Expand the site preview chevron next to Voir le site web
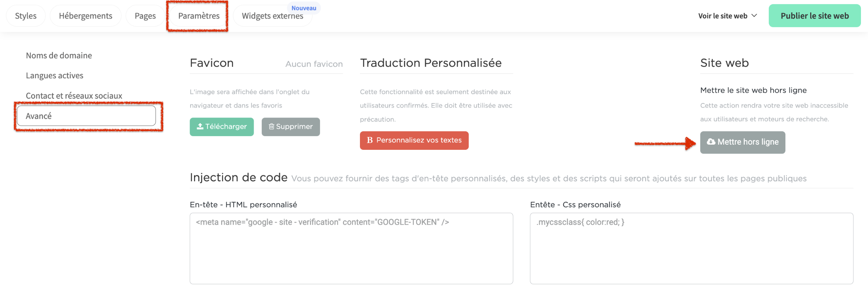 754,16
